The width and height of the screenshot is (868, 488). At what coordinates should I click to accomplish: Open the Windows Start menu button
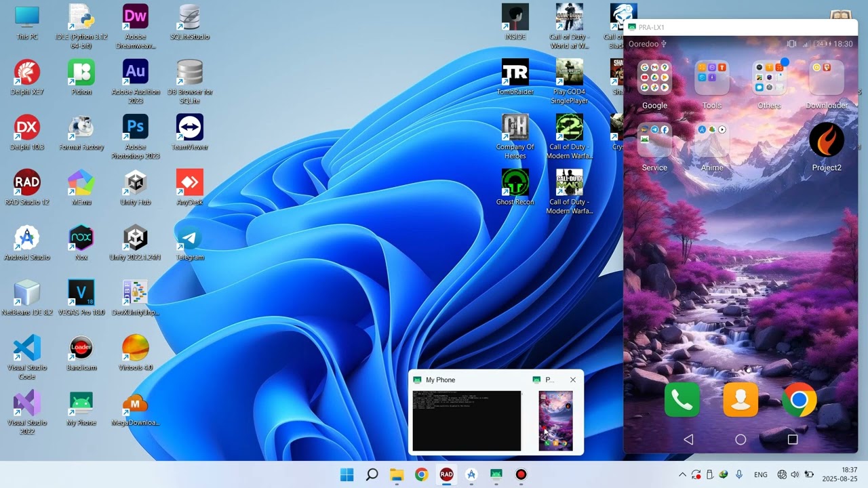pos(347,474)
